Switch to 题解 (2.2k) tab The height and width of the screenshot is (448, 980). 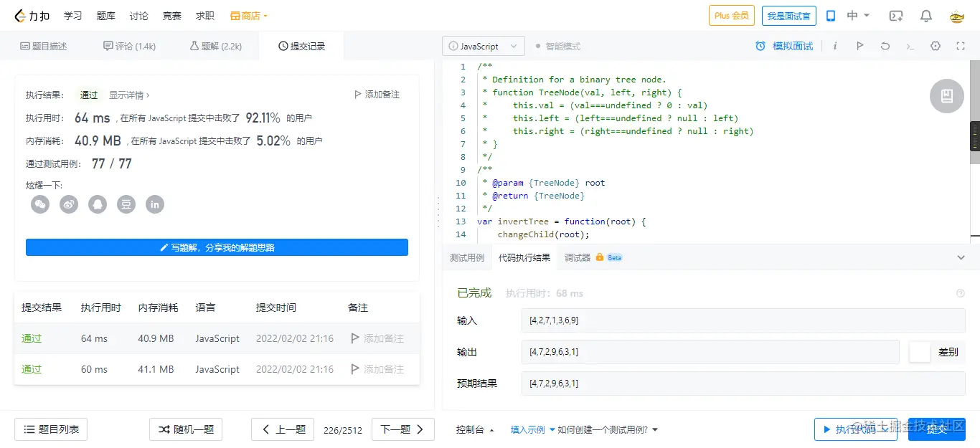(x=216, y=46)
